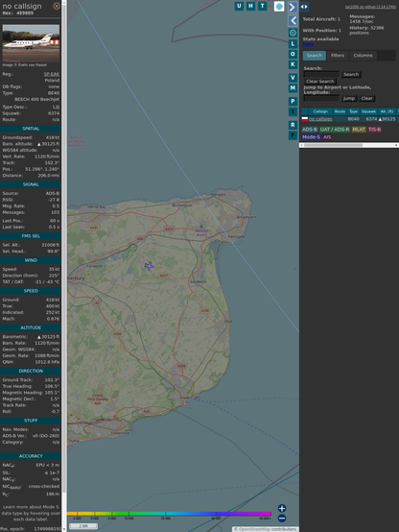Click the T track toggle button
This screenshot has width=399, height=532.
coord(262,6)
